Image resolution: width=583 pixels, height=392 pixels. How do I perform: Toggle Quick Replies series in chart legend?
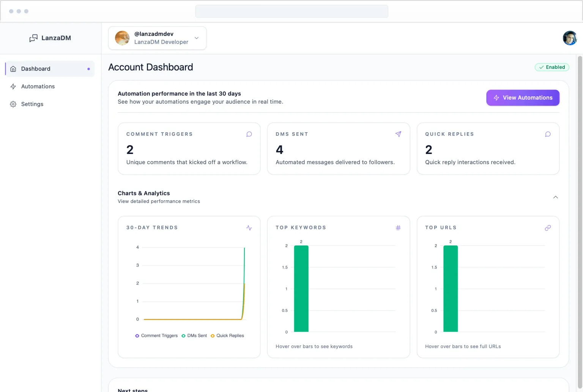click(227, 336)
